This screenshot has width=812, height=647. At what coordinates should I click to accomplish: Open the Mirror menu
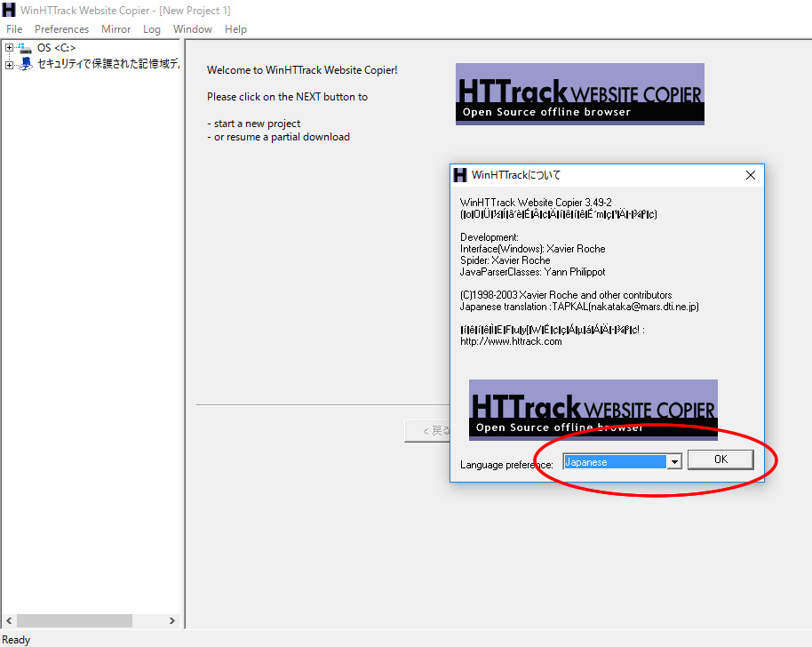[x=115, y=28]
